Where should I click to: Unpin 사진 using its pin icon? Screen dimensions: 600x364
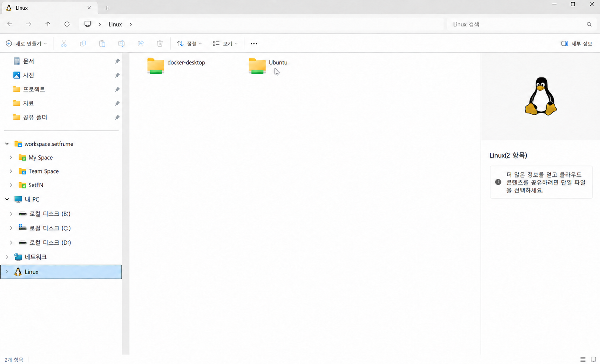point(117,75)
